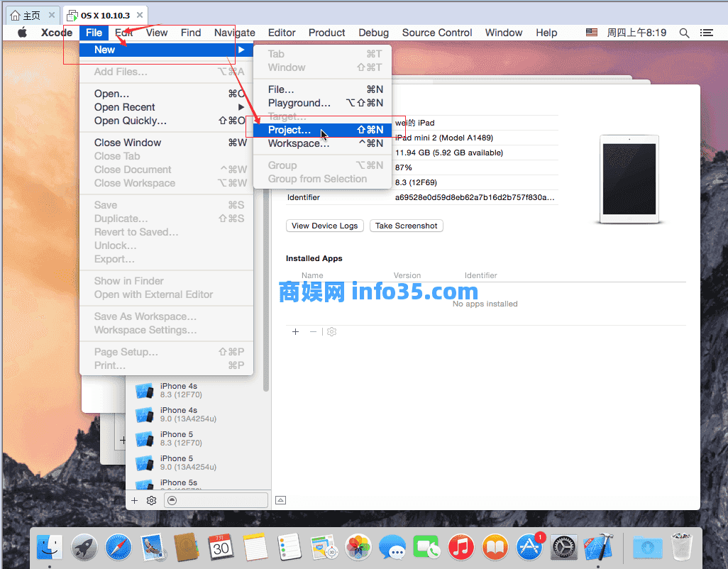Viewport: 728px width, 569px height.
Task: Open the Trash in the Dock
Action: (x=681, y=547)
